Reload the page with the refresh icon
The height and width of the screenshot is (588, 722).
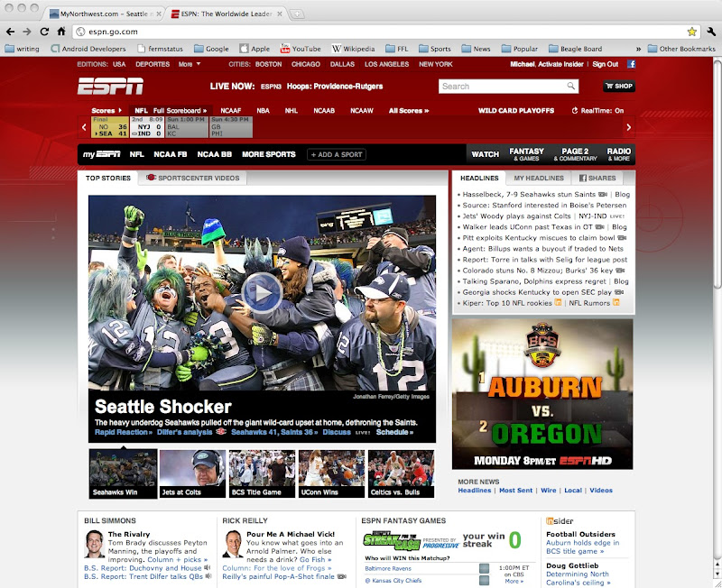coord(44,32)
